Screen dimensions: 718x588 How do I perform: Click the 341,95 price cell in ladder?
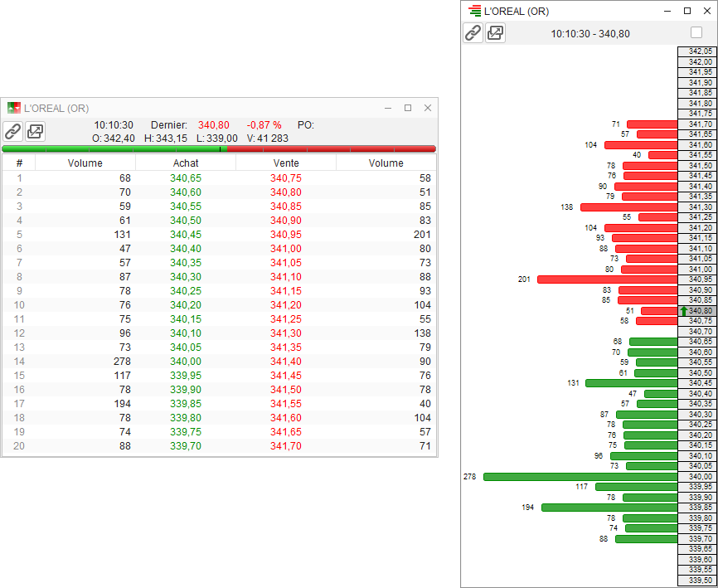point(698,72)
